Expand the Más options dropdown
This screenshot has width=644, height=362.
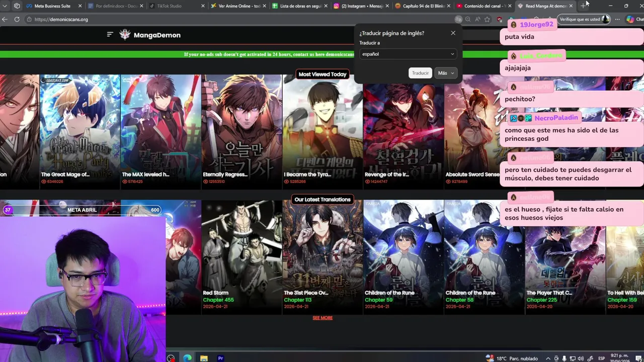[x=446, y=73]
